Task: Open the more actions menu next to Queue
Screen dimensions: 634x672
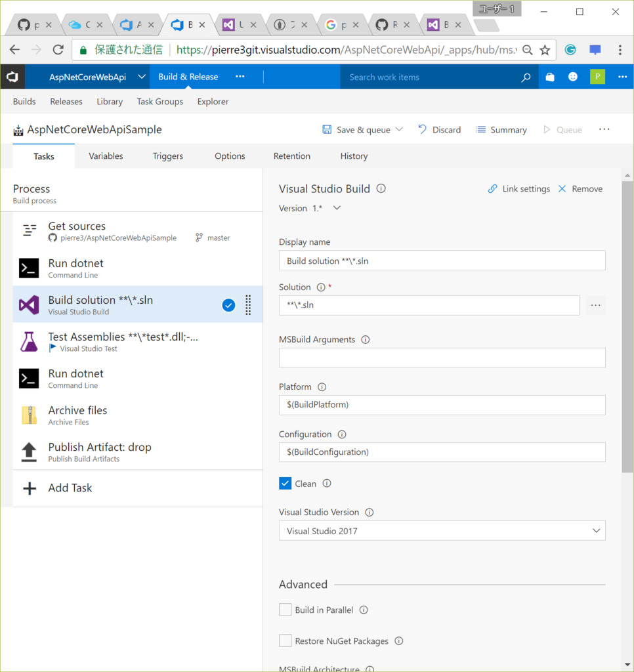Action: tap(604, 129)
